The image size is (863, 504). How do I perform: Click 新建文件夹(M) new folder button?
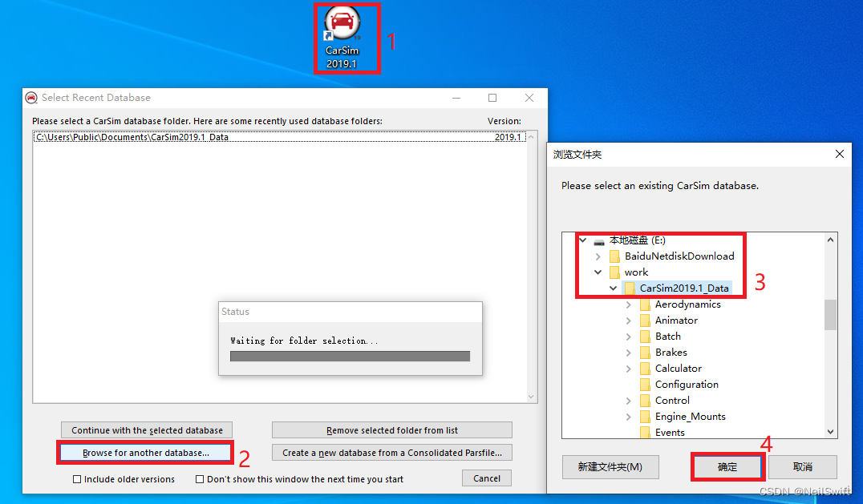click(x=610, y=466)
